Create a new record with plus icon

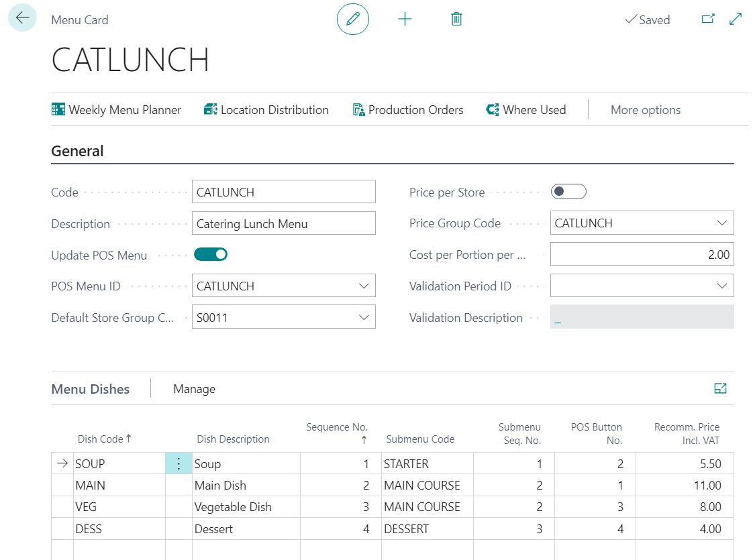click(405, 19)
